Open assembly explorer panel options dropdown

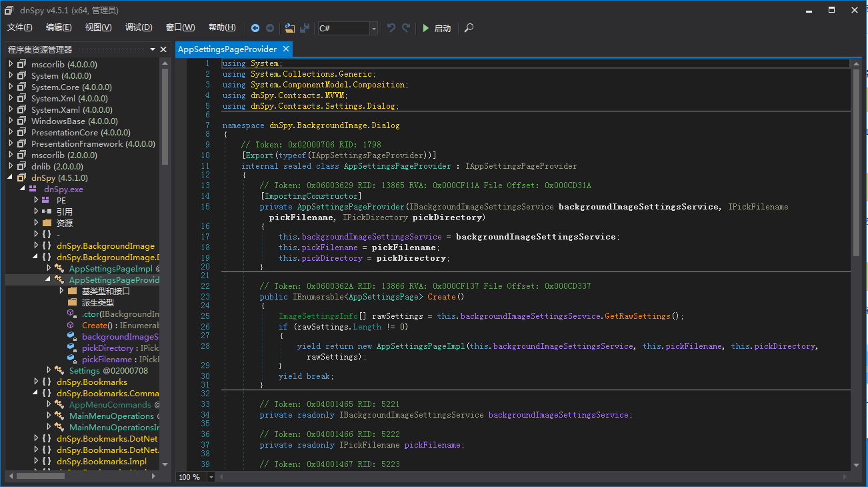[x=152, y=49]
